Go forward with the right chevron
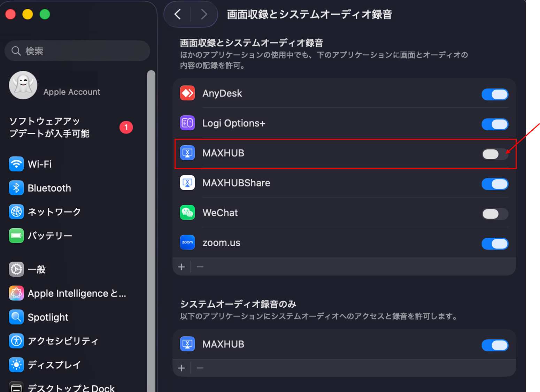Viewport: 540px width, 392px height. click(204, 14)
